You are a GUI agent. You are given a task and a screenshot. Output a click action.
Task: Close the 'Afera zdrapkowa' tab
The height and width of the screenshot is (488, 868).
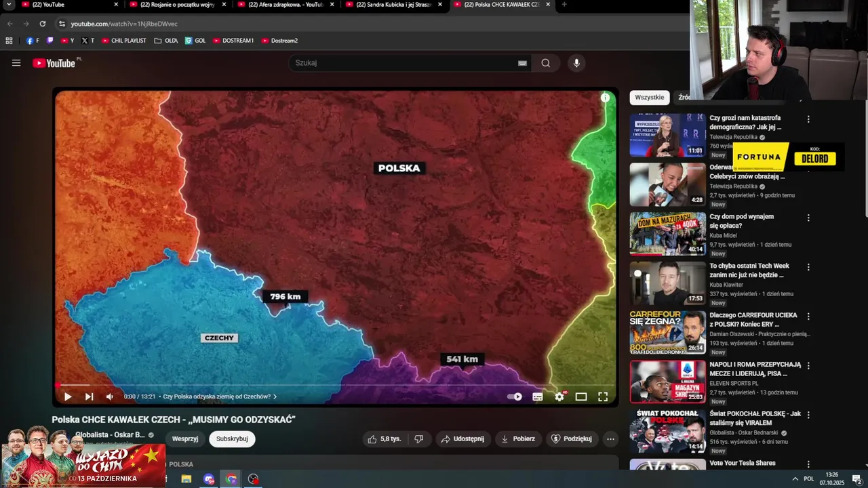click(332, 5)
